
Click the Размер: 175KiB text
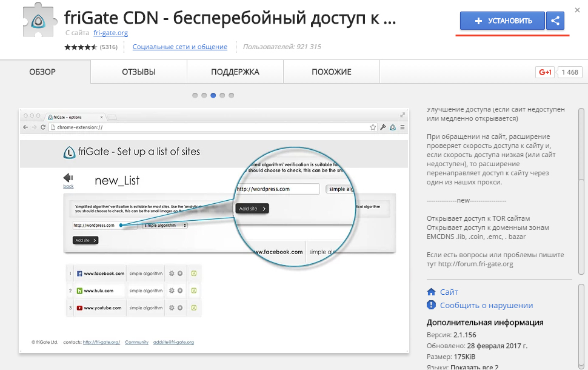click(x=451, y=357)
